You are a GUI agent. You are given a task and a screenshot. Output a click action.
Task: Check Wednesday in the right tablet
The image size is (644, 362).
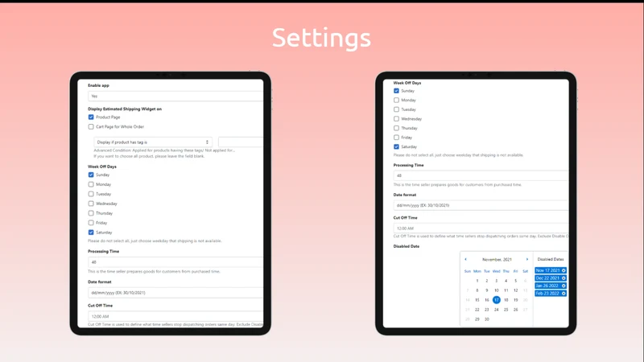pyautogui.click(x=396, y=118)
